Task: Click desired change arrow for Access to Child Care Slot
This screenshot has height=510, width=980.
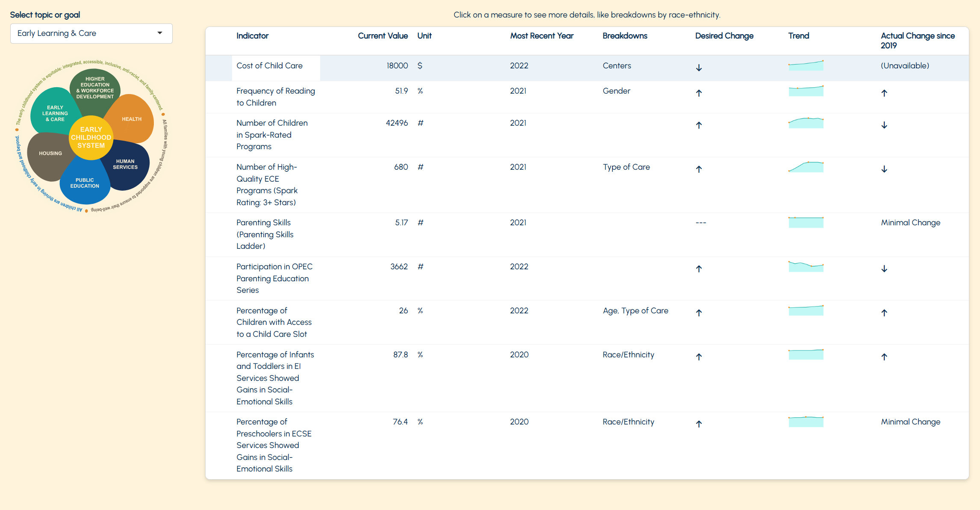Action: click(699, 312)
